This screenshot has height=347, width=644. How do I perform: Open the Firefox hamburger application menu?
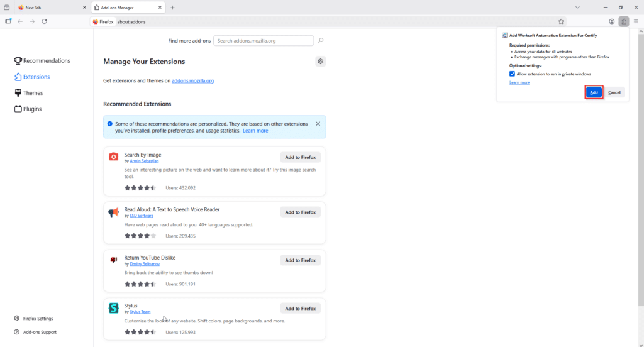(636, 22)
